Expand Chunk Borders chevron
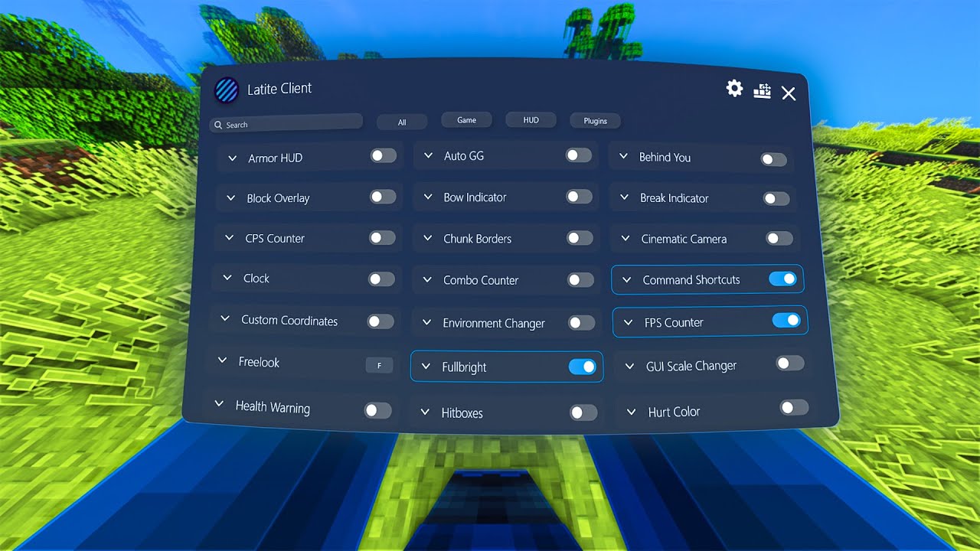Image resolution: width=980 pixels, height=551 pixels. (x=428, y=238)
